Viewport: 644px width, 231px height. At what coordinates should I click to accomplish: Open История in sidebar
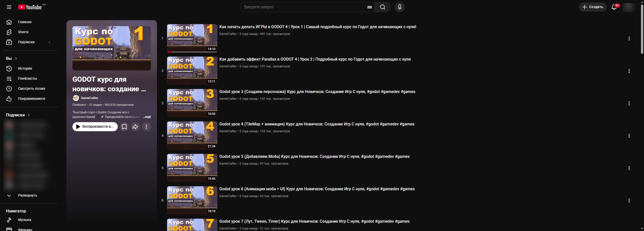tap(25, 69)
